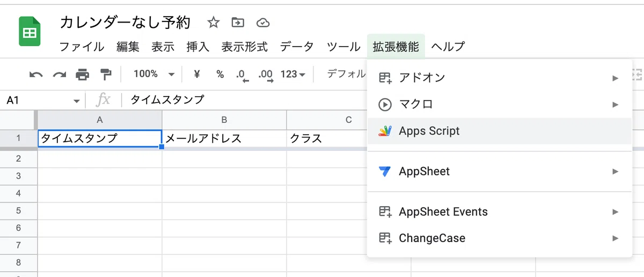Select row 1 header
644x277 pixels.
pyautogui.click(x=18, y=138)
